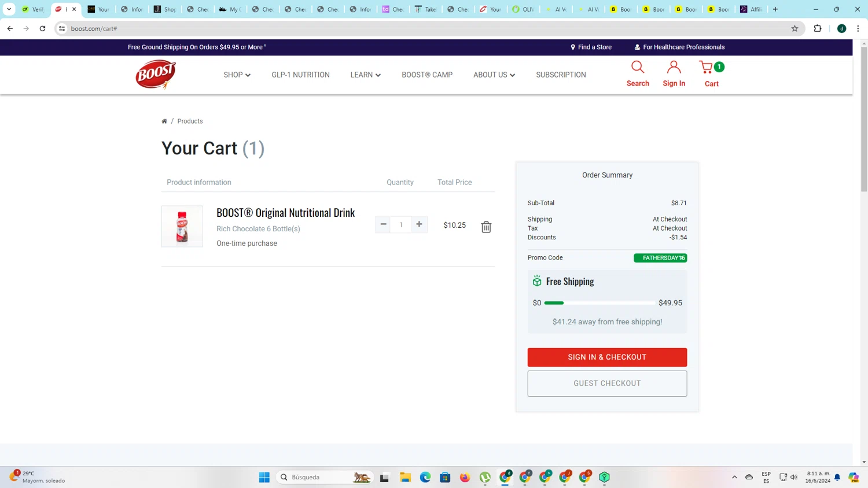Click the address bar URL
The height and width of the screenshot is (488, 868).
pyautogui.click(x=94, y=28)
